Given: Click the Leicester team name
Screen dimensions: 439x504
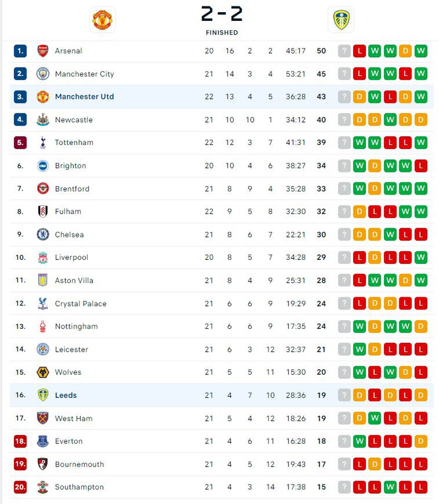Looking at the screenshot, I should click(x=71, y=349).
